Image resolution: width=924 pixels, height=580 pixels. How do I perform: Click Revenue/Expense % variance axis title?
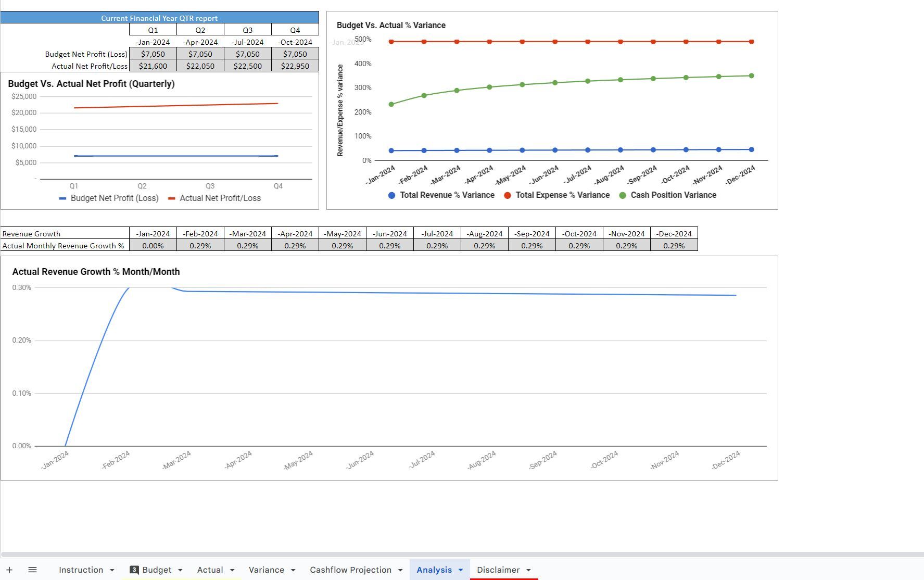[340, 110]
